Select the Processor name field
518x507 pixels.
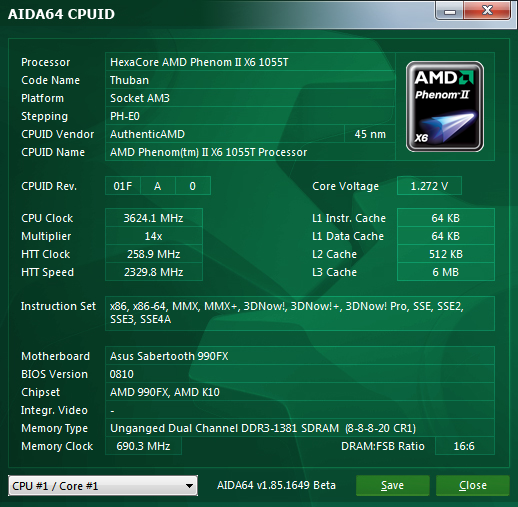250,62
